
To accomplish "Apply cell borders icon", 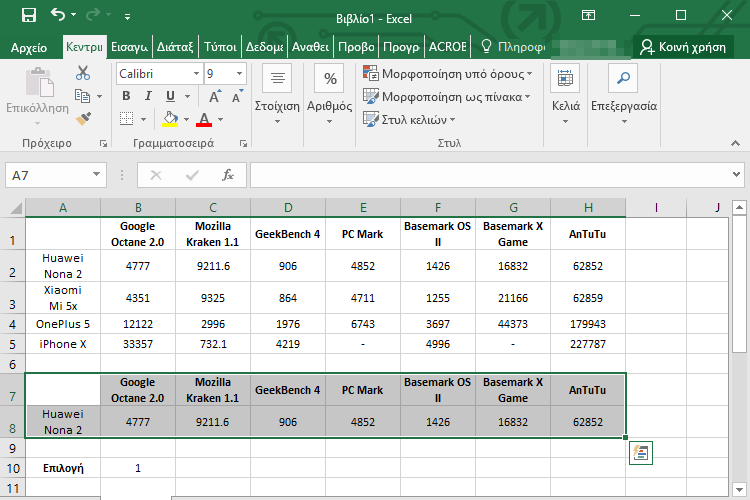I will 126,119.
